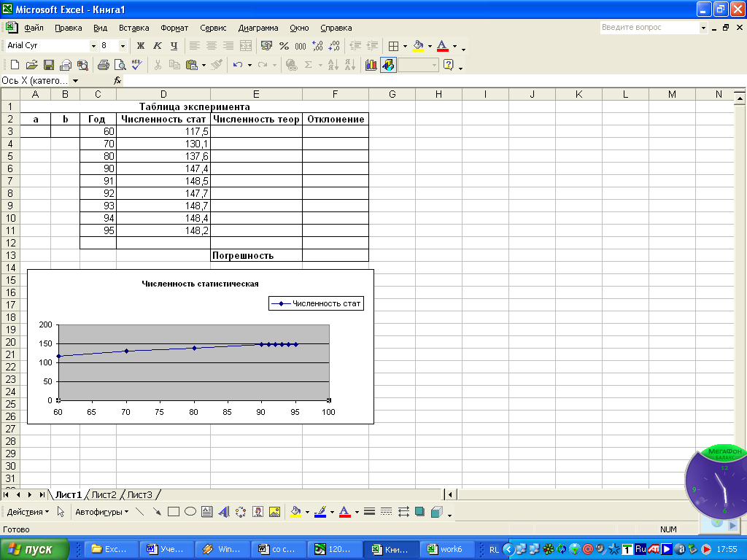Open a file with the folder icon

31,65
